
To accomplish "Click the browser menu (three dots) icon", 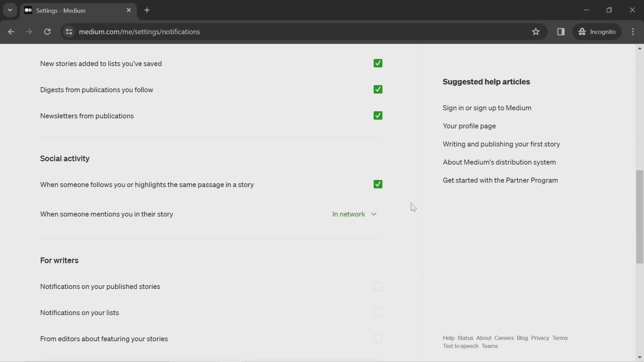I will [635, 31].
